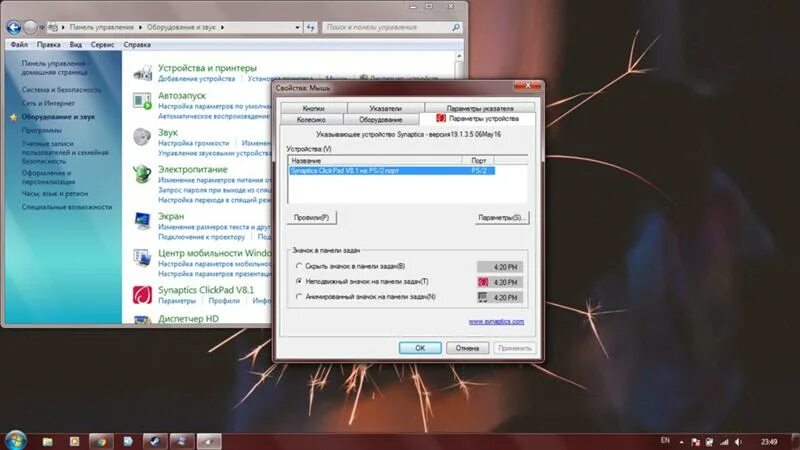Open Steam from the taskbar
800x450 pixels.
[155, 441]
